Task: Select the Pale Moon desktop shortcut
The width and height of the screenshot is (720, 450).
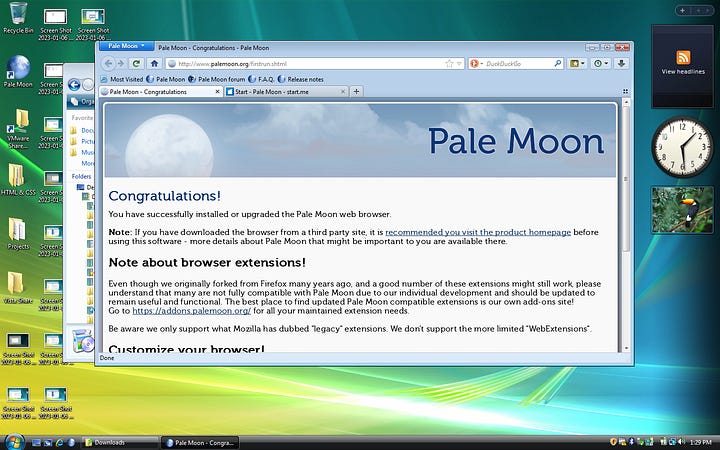Action: tap(18, 71)
